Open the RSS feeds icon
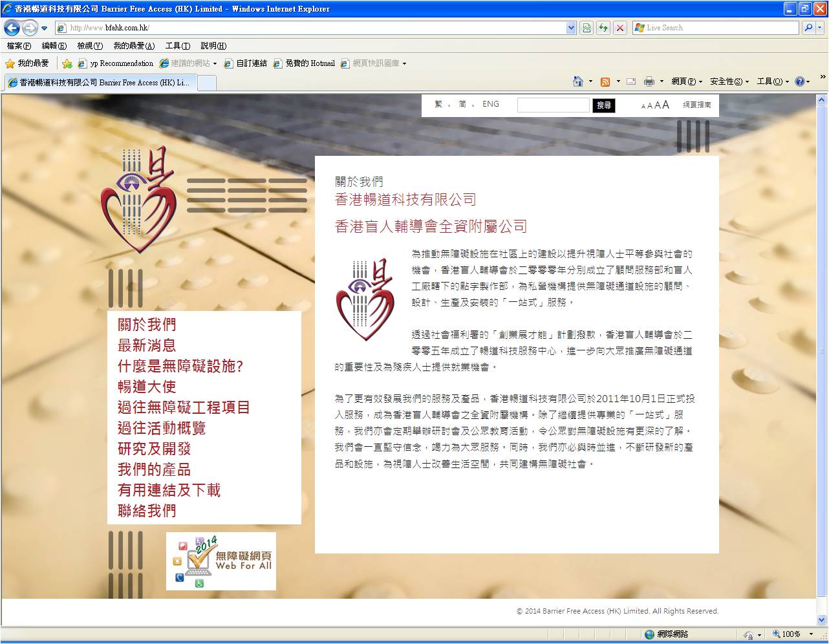The width and height of the screenshot is (829, 644). pyautogui.click(x=605, y=81)
